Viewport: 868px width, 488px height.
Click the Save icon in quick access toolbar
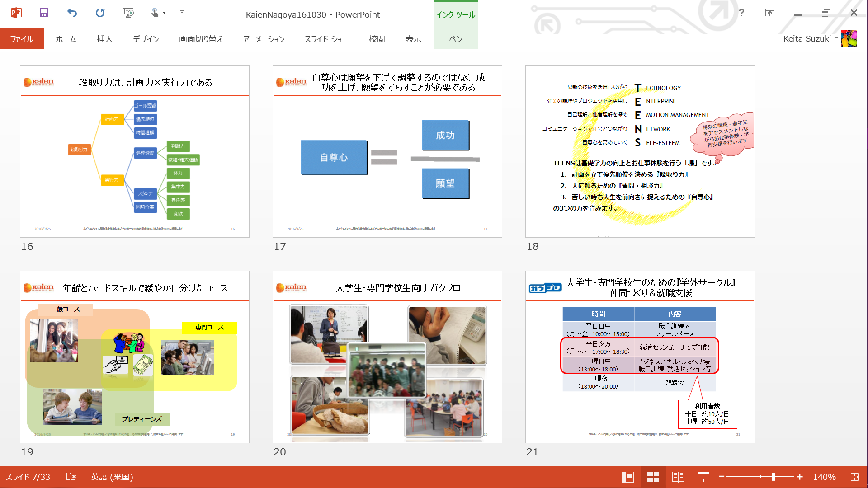pyautogui.click(x=44, y=13)
